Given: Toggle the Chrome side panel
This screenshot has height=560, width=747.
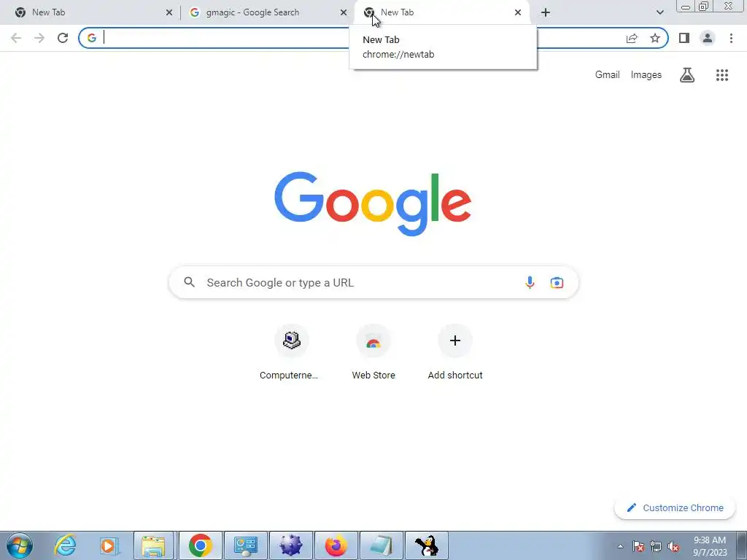Looking at the screenshot, I should 684,38.
